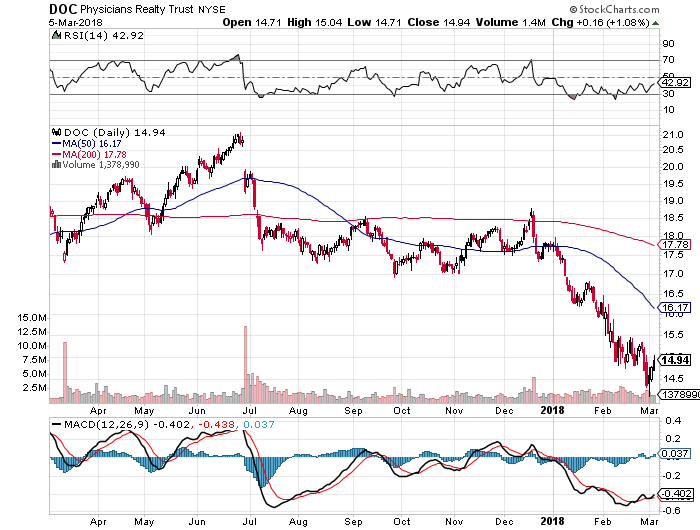Screen dimensions: 700x530
Task: Click the blue 16.17 price tag on the axis
Action: coord(675,308)
